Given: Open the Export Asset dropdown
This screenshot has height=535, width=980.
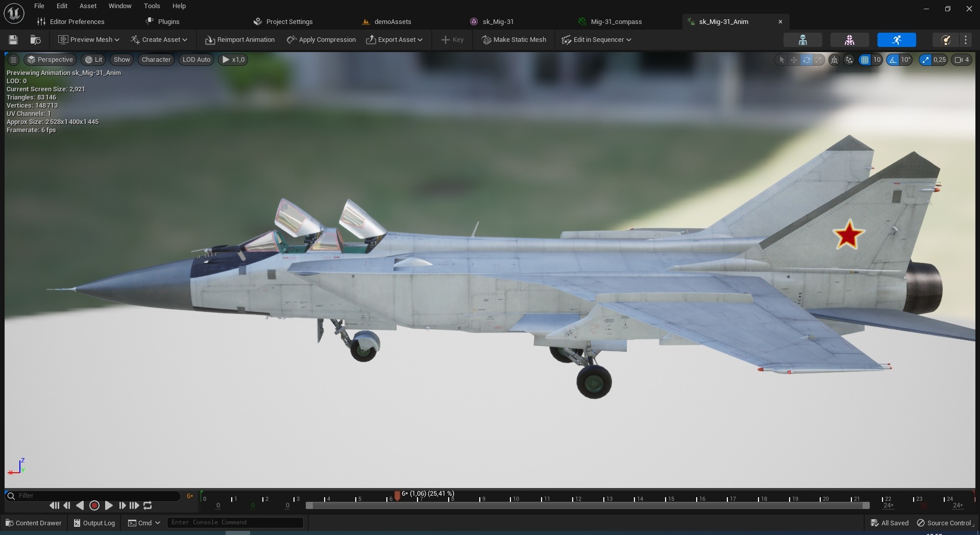Looking at the screenshot, I should (394, 40).
